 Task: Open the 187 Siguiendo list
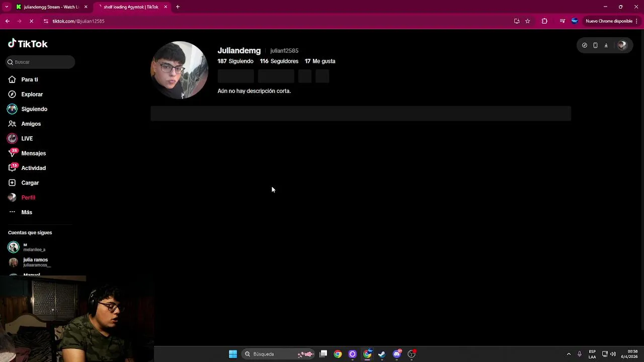pos(235,61)
